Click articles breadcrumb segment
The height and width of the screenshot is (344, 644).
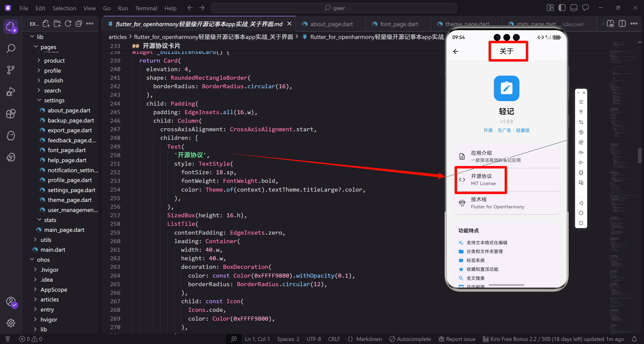pos(117,37)
